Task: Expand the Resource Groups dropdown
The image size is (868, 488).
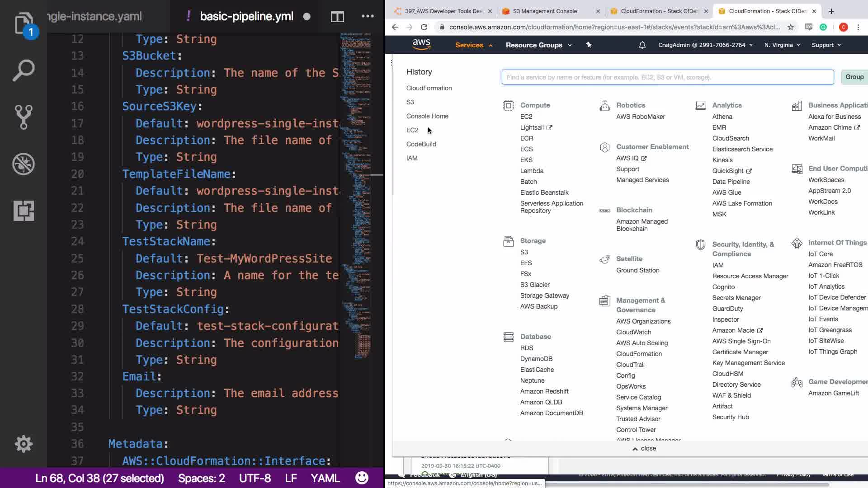Action: [x=538, y=45]
